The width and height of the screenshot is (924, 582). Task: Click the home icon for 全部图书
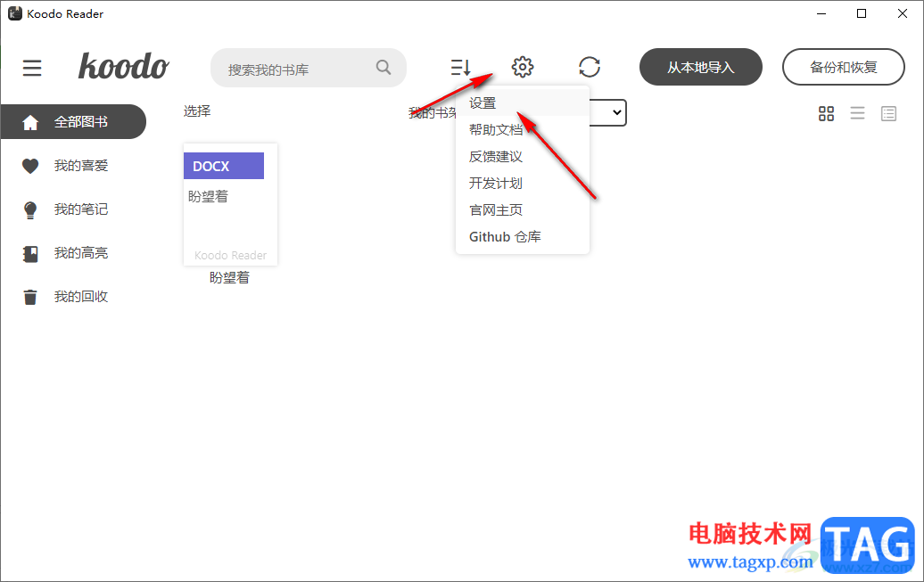tap(30, 122)
